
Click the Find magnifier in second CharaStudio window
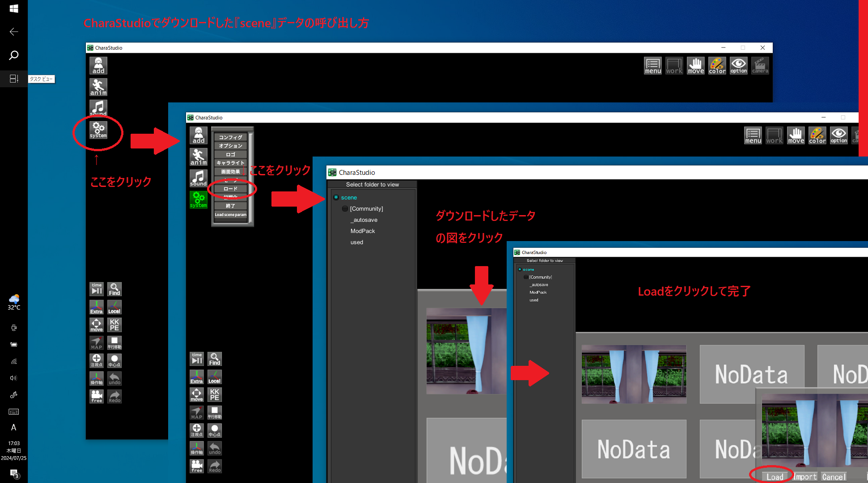click(215, 359)
